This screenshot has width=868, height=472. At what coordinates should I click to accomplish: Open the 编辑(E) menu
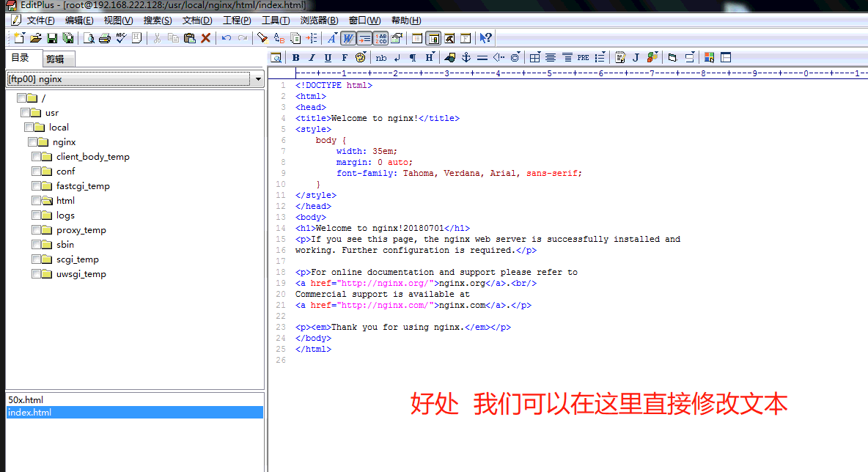(x=79, y=21)
